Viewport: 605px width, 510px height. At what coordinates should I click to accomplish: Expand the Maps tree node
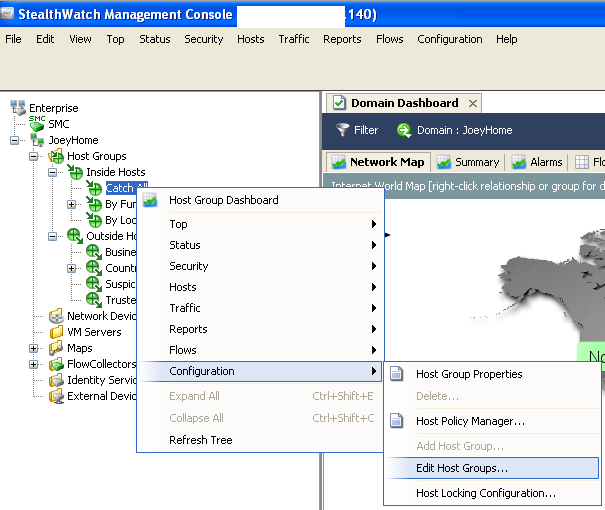tap(34, 348)
